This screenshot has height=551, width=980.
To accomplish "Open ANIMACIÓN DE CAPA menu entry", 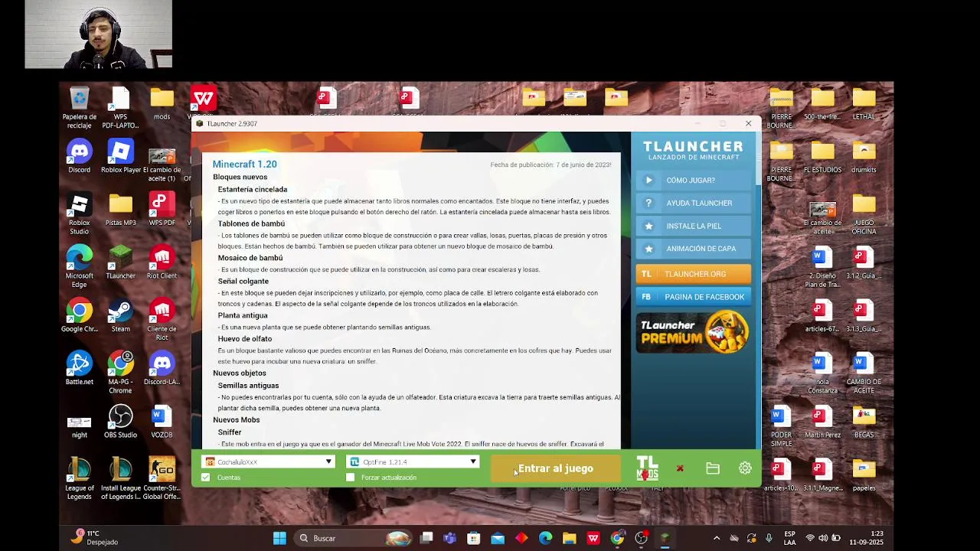I will coord(693,249).
